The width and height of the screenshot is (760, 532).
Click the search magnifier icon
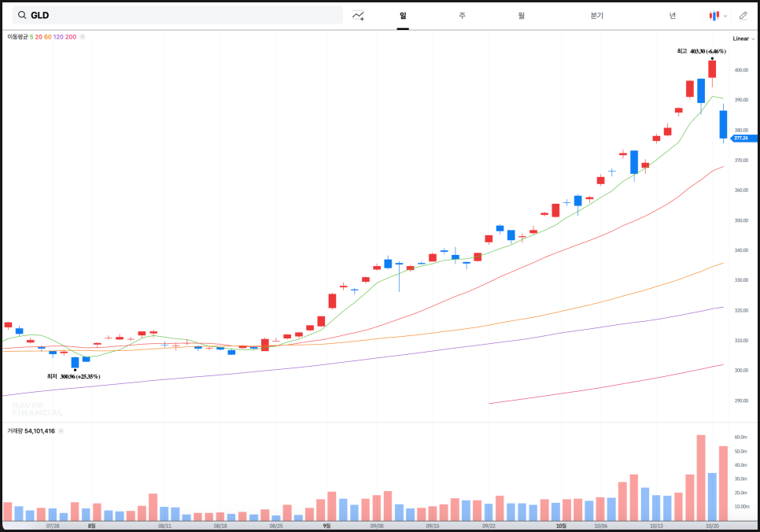22,15
